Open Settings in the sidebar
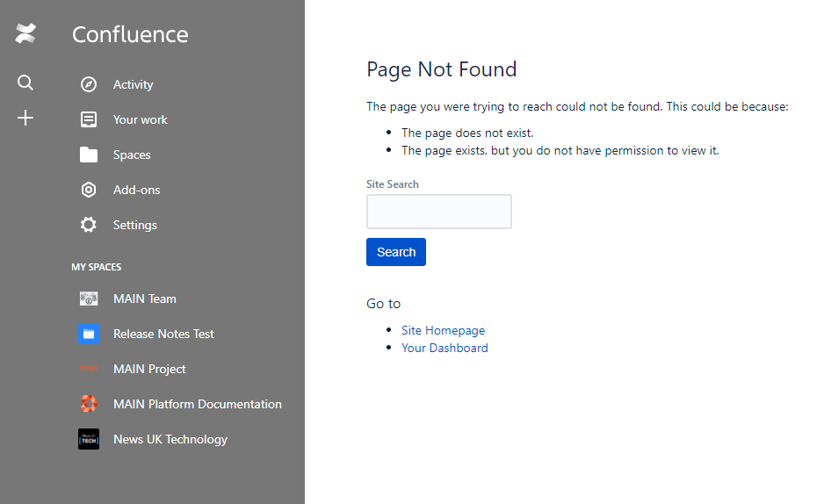This screenshot has width=831, height=504. coord(134,226)
